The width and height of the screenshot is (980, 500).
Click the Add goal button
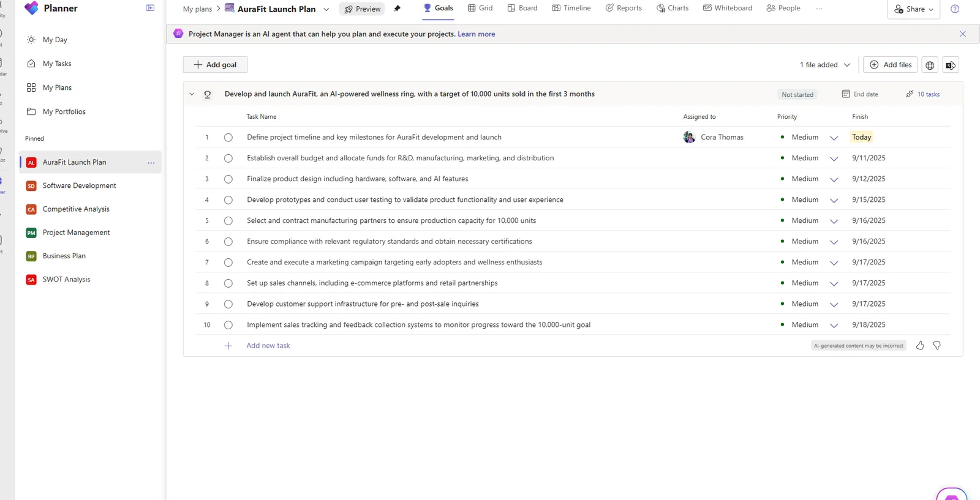click(x=215, y=65)
